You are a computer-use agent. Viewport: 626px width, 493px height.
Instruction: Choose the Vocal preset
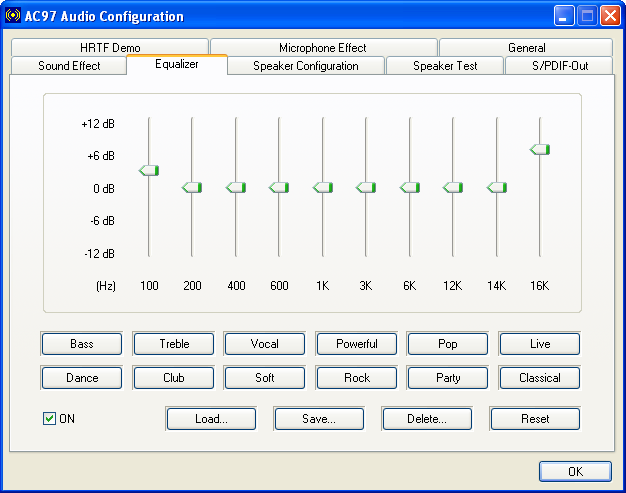pos(265,344)
